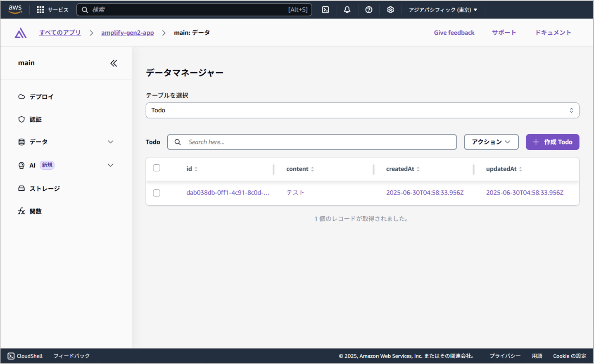This screenshot has width=594, height=364.
Task: Open サポート link
Action: (504, 33)
